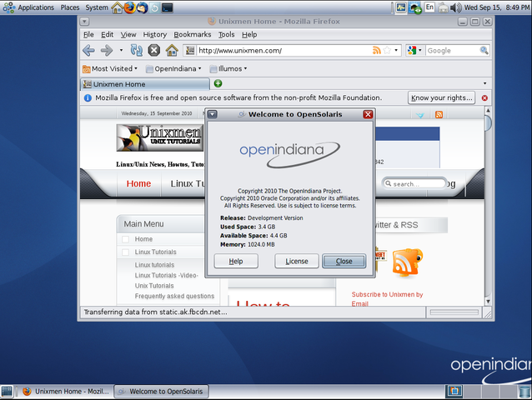532x400 pixels.
Task: Dismiss the Firefox info notification bar
Action: [x=484, y=98]
